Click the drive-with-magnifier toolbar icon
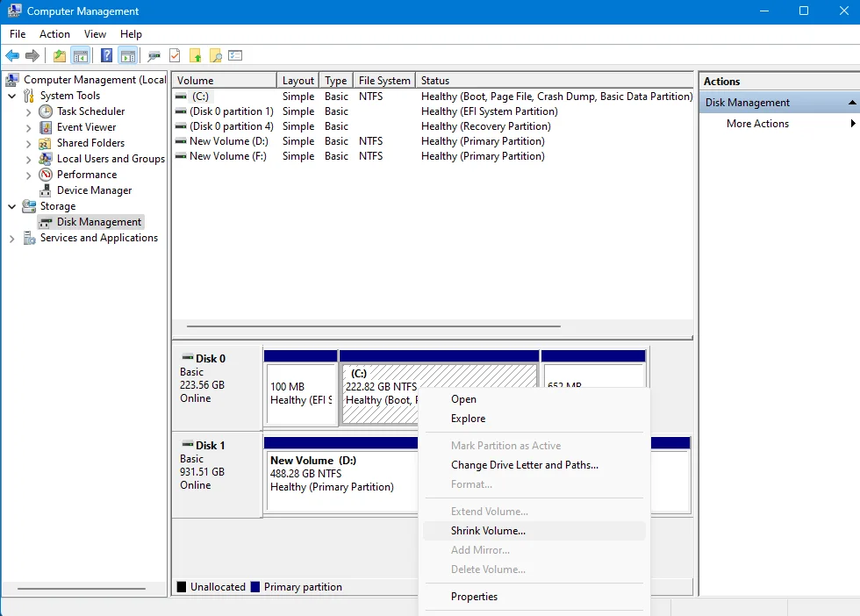The height and width of the screenshot is (616, 860). [x=154, y=55]
